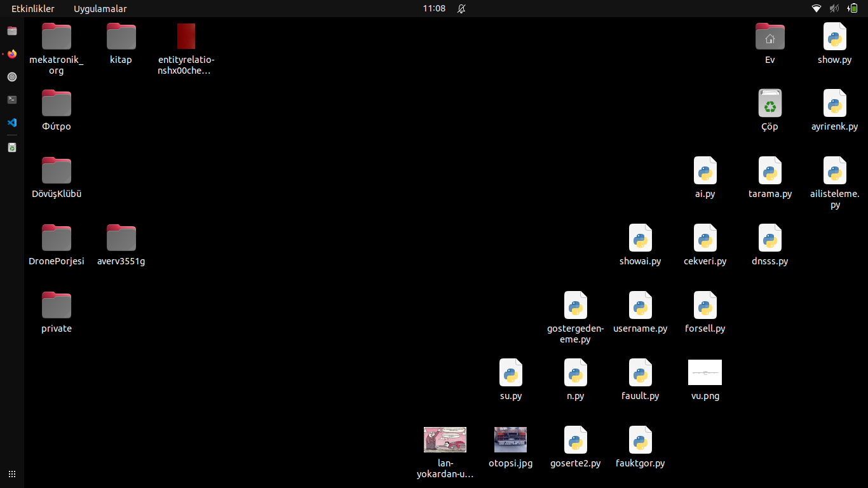Select the tarama.py Python file
868x488 pixels.
[770, 171]
